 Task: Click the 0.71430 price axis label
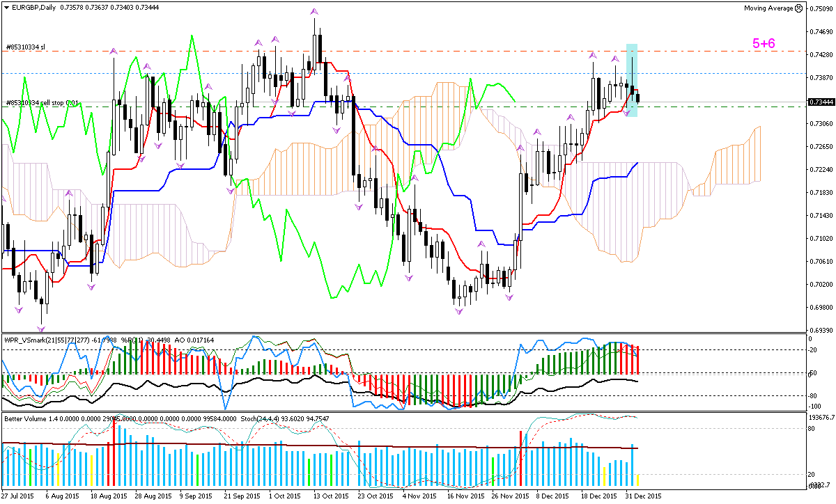pyautogui.click(x=821, y=215)
